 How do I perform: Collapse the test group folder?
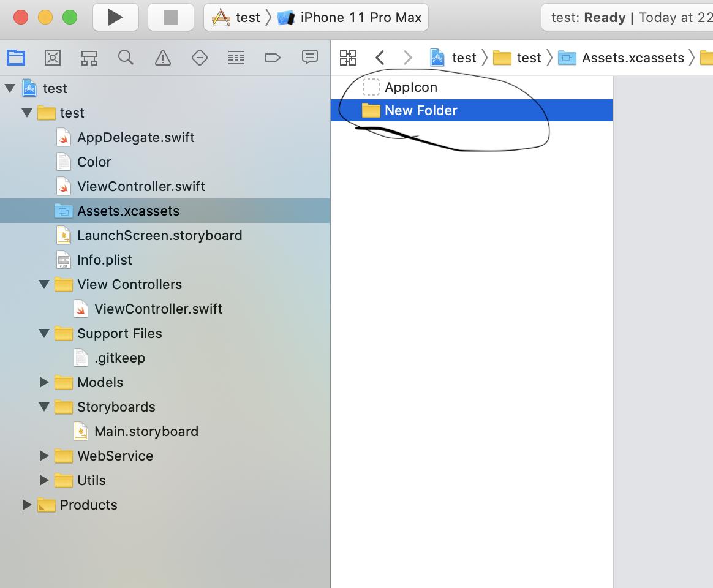click(28, 113)
